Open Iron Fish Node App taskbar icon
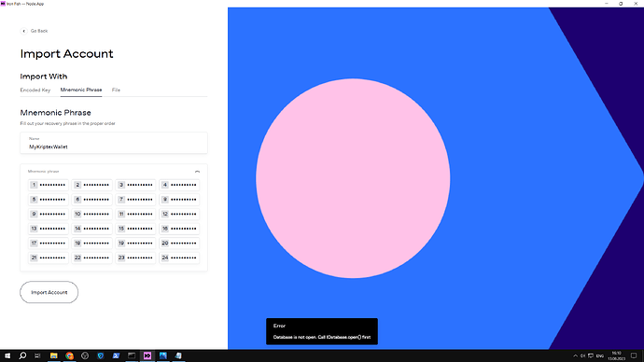Viewport: 644px width, 362px height. [147, 355]
